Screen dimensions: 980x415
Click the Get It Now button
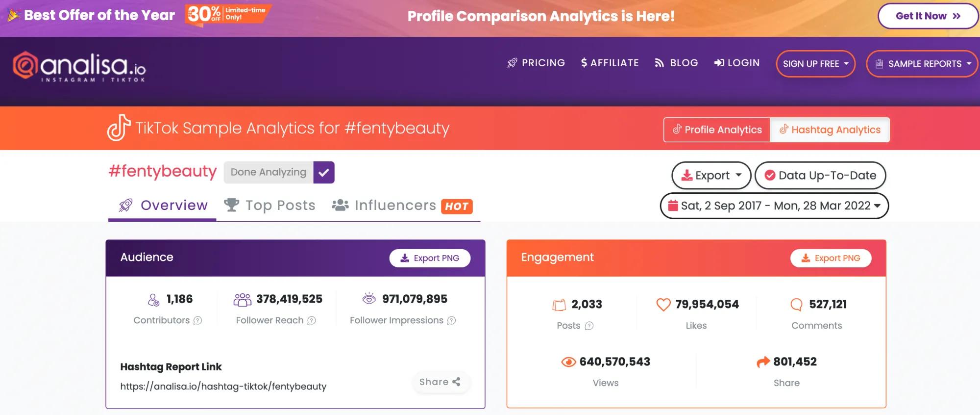coord(928,16)
